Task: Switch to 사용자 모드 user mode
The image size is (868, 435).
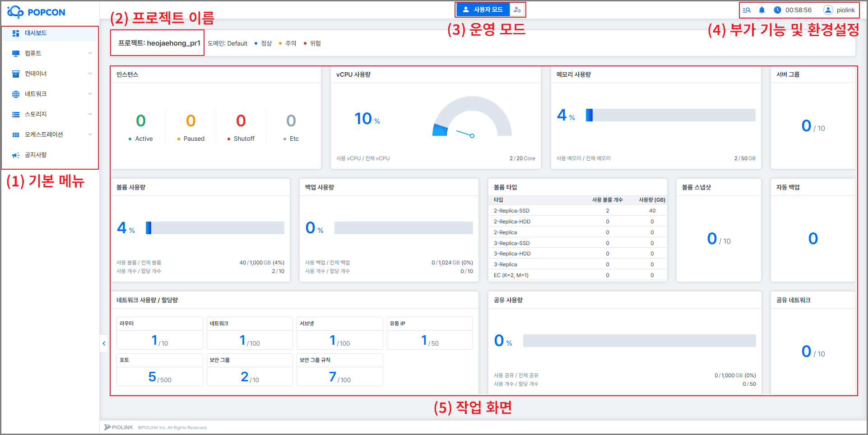Action: point(483,9)
